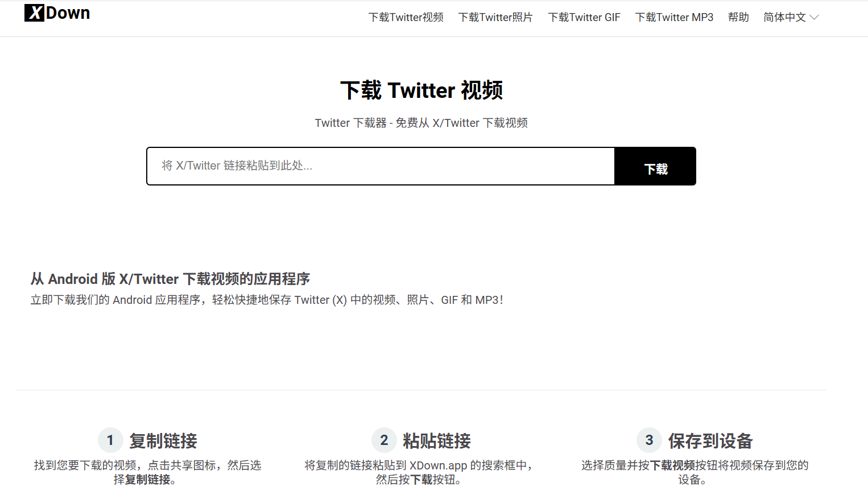This screenshot has width=868, height=499.
Task: Go to 下载Twitter GIF page
Action: [x=584, y=18]
